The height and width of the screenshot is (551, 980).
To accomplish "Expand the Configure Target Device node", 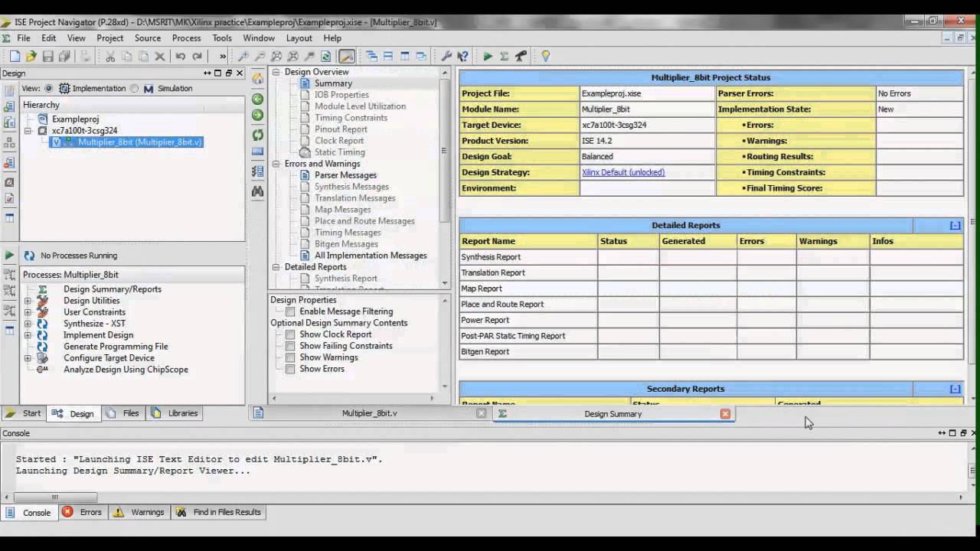I will point(28,358).
